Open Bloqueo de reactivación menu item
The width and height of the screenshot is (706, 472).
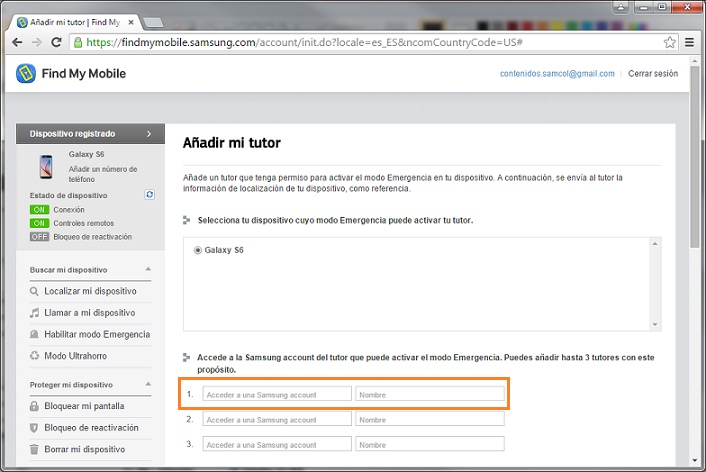tap(91, 428)
